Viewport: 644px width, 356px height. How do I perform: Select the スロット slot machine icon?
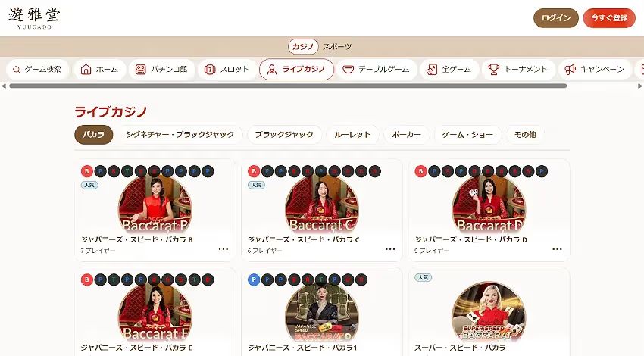(x=210, y=70)
